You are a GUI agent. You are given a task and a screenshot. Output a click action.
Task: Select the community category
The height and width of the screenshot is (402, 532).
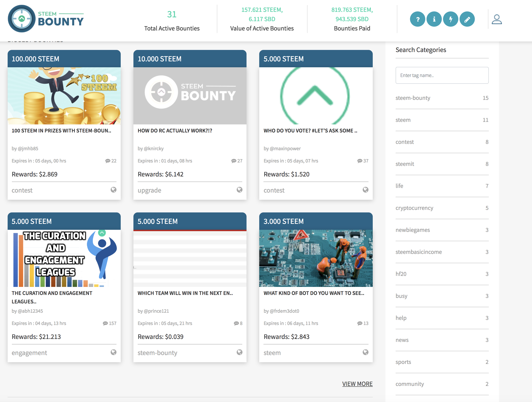click(x=442, y=384)
